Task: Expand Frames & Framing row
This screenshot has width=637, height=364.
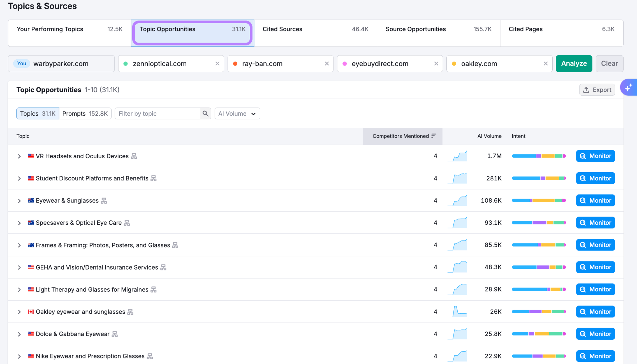Action: point(19,245)
